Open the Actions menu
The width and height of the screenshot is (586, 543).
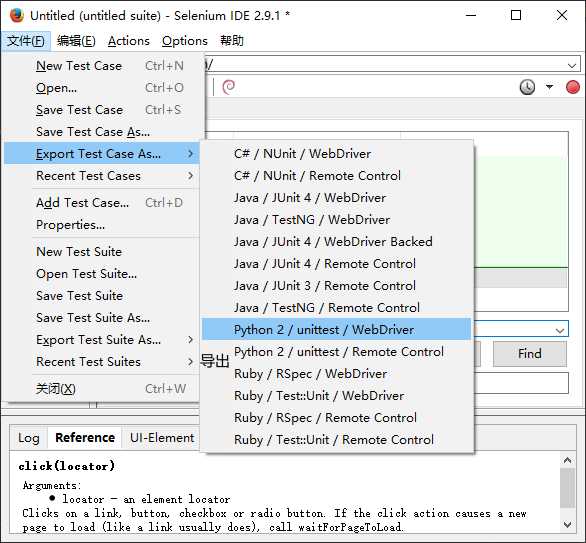click(129, 40)
